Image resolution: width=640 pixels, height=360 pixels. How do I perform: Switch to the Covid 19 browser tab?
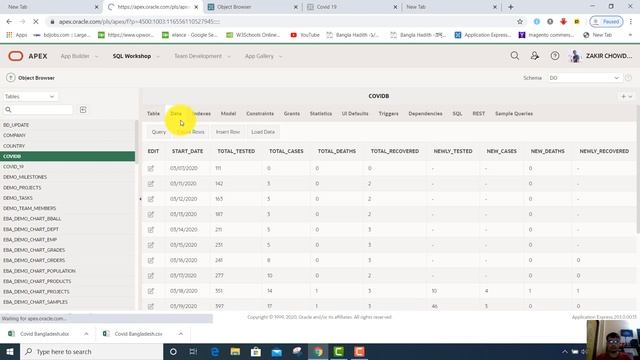(x=351, y=7)
